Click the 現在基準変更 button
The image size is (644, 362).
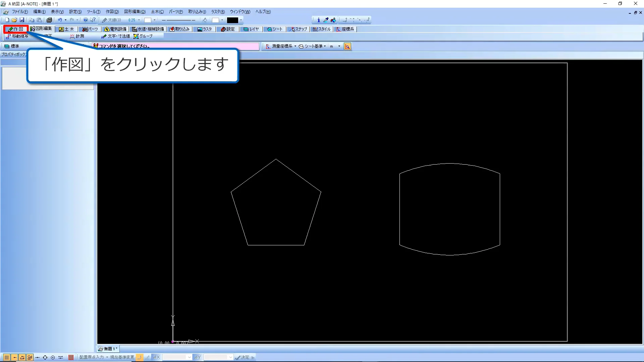[x=122, y=357]
